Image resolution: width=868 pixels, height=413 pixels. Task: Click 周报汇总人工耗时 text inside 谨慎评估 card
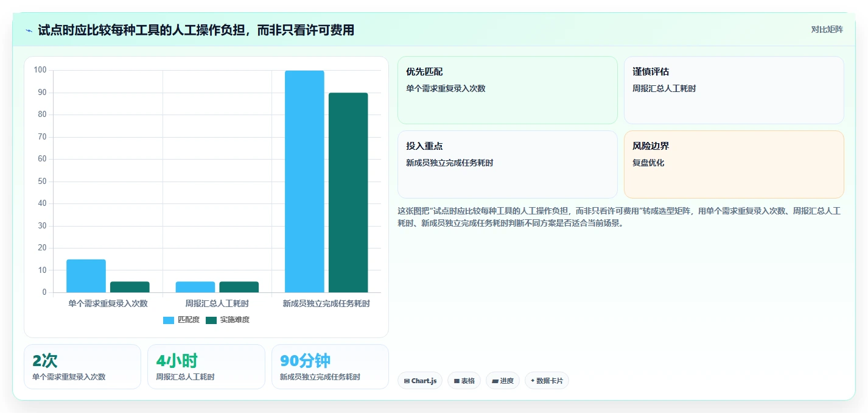[x=664, y=88]
